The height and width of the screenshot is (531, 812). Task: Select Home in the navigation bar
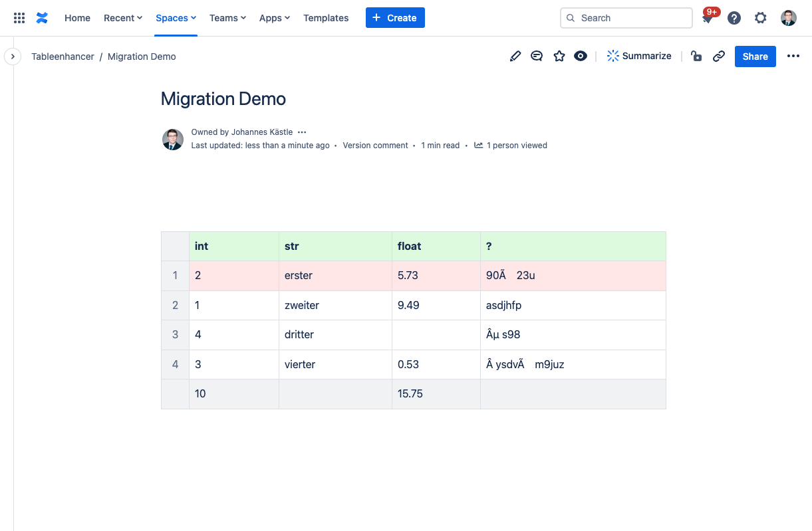[x=77, y=18]
